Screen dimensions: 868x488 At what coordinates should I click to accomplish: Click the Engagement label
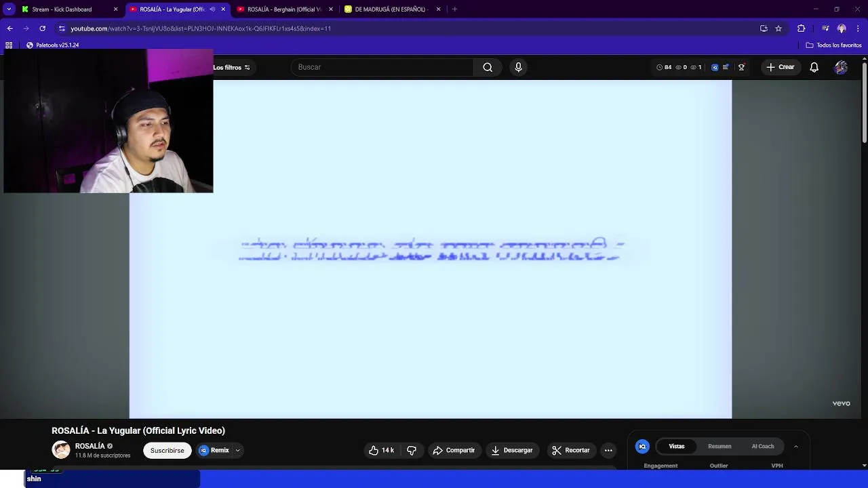pos(660,466)
